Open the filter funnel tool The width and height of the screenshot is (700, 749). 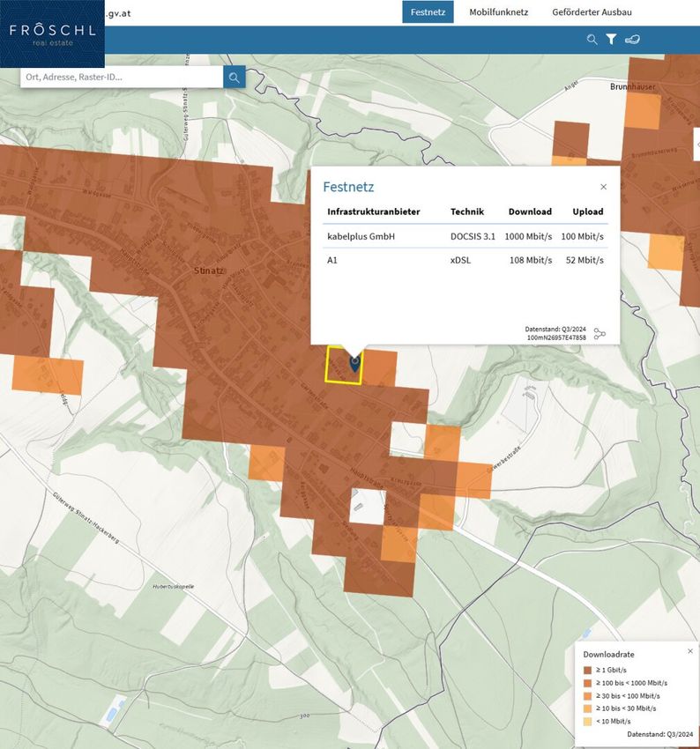tap(611, 40)
